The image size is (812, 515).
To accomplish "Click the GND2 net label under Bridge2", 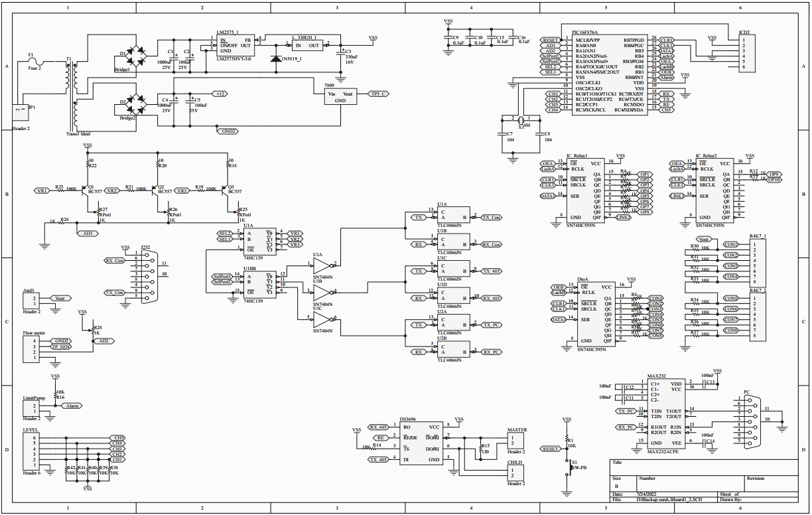I will click(228, 131).
